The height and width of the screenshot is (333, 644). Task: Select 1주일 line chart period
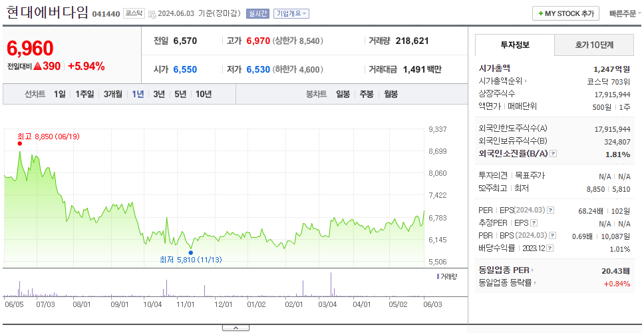click(84, 94)
